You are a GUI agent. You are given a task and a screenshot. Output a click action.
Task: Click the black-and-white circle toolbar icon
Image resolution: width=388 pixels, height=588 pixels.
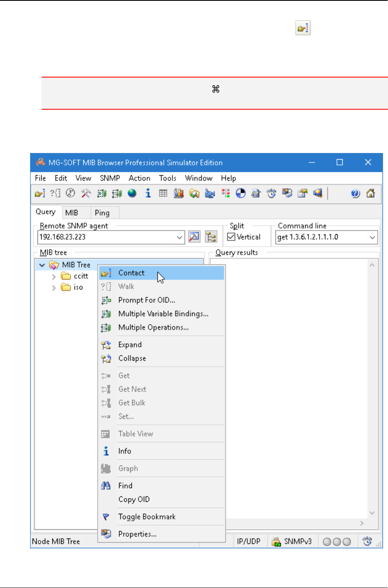click(241, 193)
